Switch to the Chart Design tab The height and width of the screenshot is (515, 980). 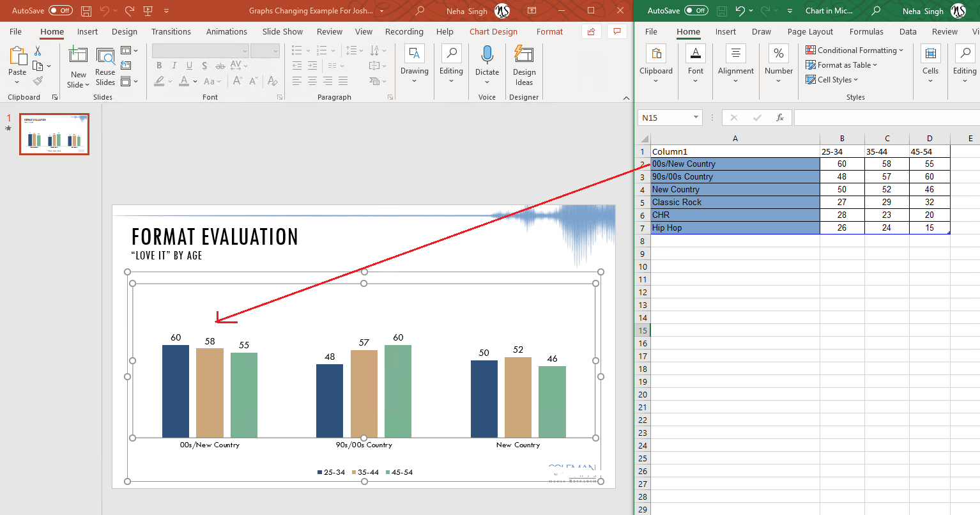(x=493, y=31)
